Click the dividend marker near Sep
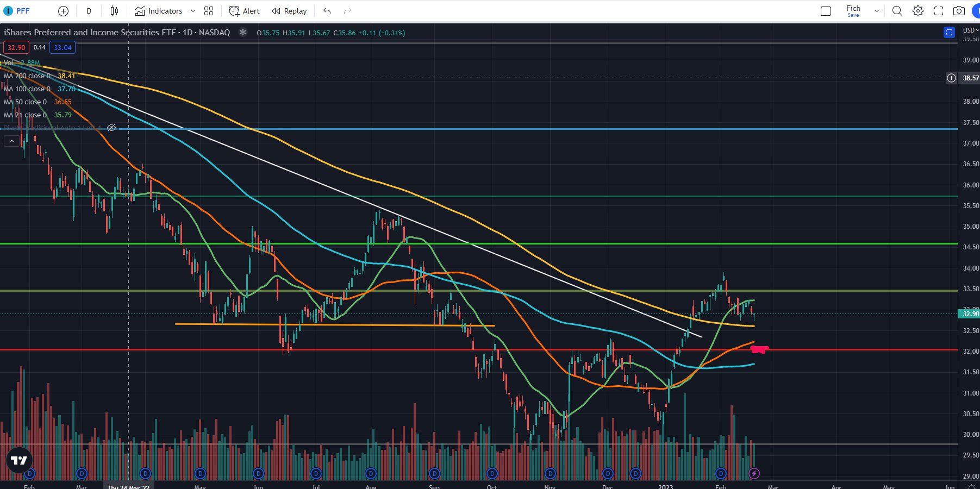 click(434, 474)
